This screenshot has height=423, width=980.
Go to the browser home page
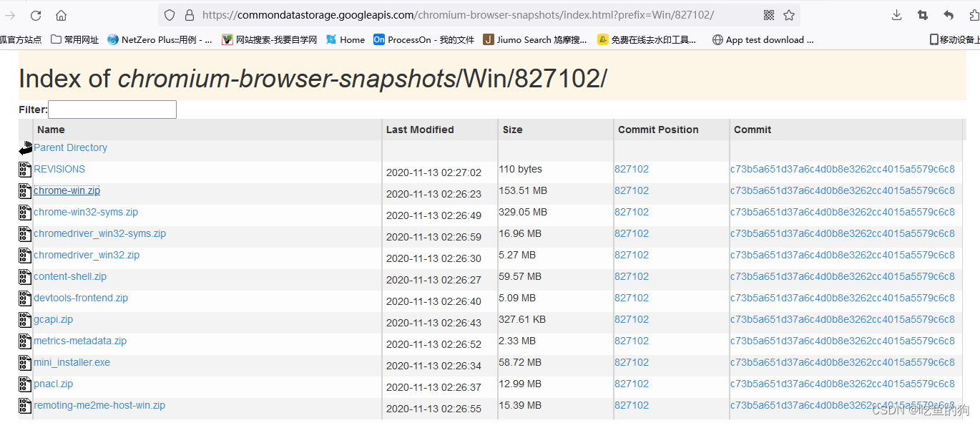(x=62, y=14)
